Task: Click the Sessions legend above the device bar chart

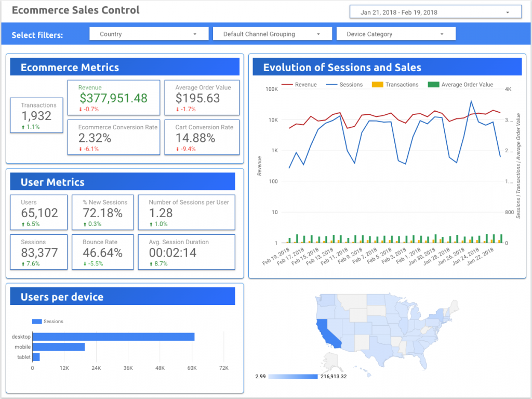Action: pyautogui.click(x=47, y=321)
